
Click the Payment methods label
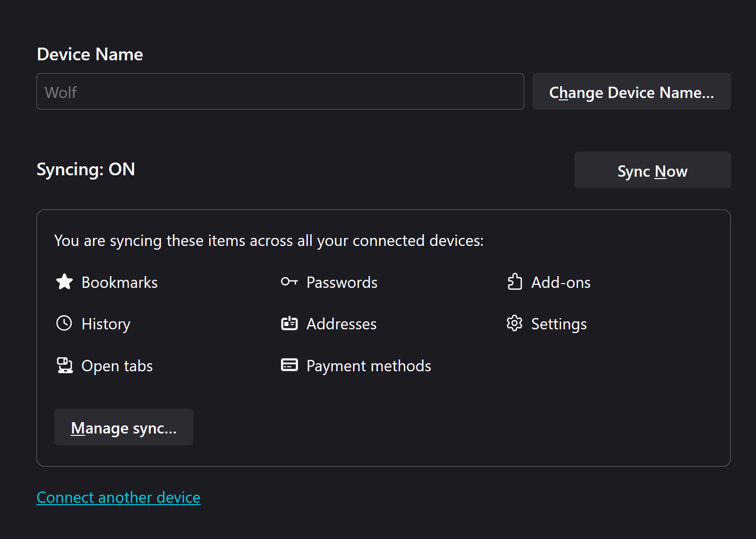(x=369, y=366)
